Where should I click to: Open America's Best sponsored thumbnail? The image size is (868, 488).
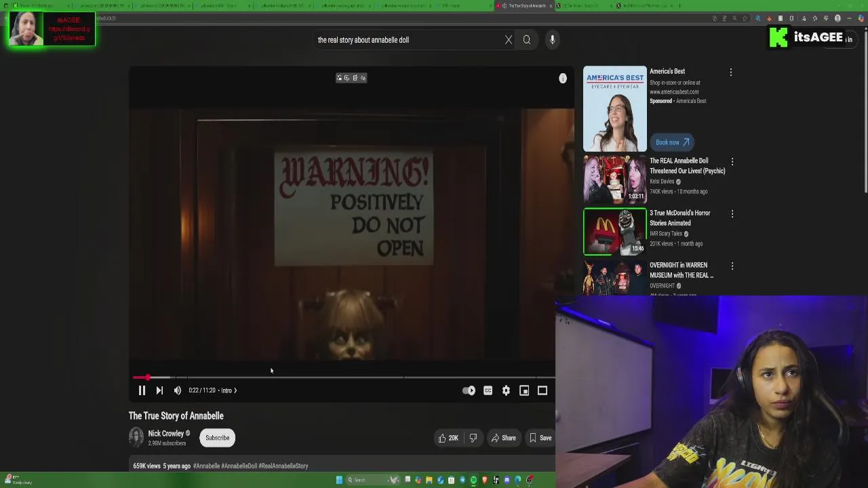click(x=615, y=109)
